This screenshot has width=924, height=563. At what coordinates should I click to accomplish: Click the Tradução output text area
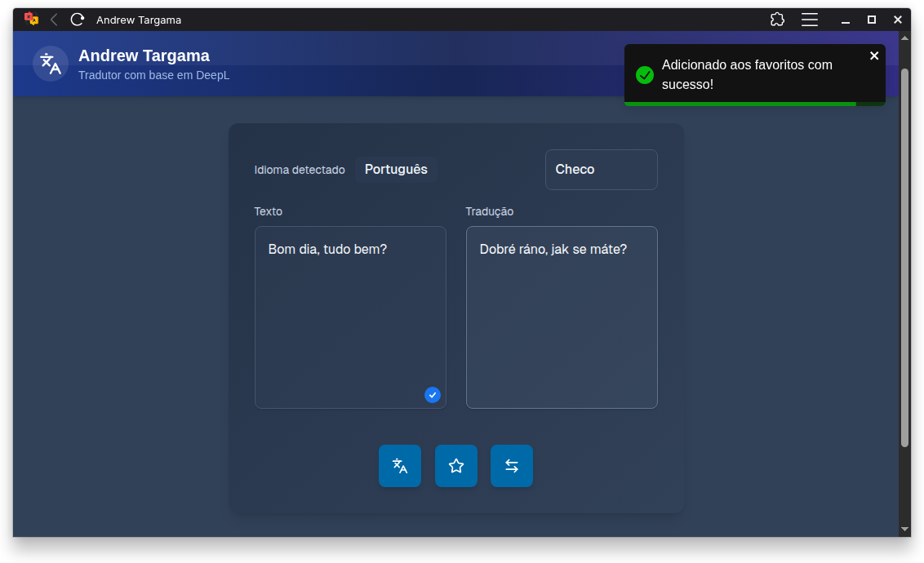pyautogui.click(x=562, y=317)
